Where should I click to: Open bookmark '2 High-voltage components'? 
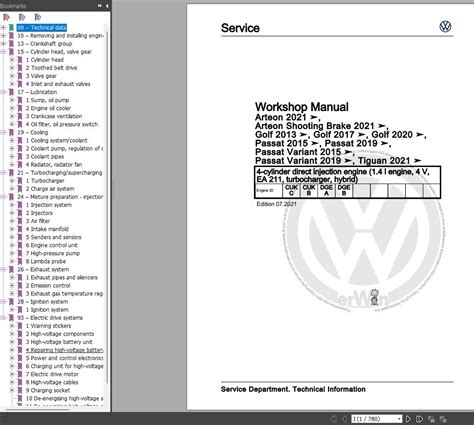[60, 334]
